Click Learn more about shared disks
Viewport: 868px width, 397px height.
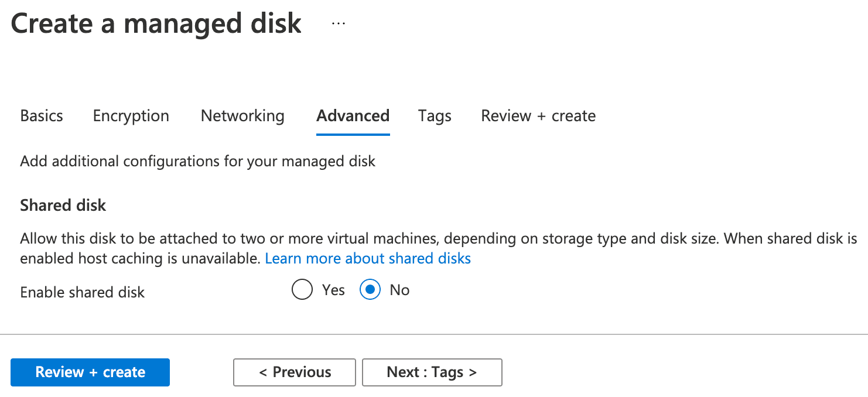[x=368, y=258]
